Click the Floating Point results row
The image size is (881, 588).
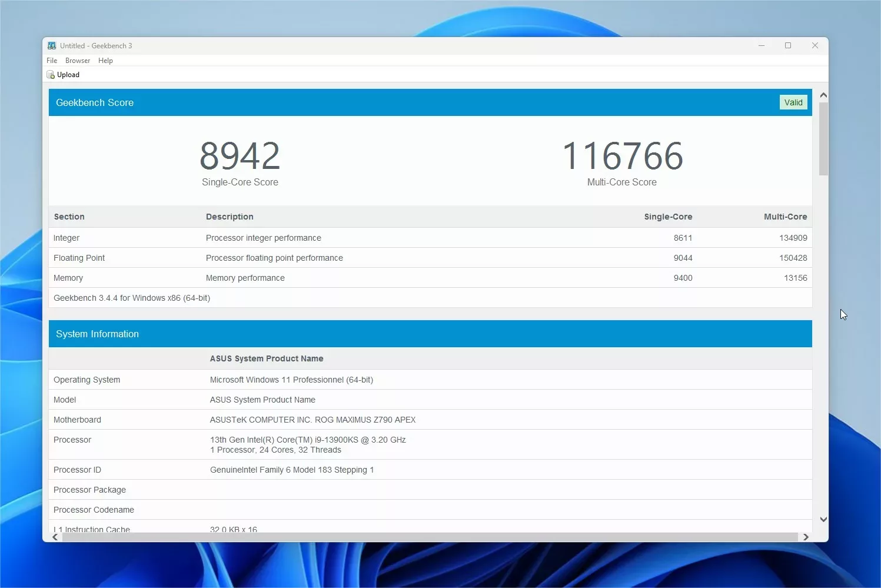click(x=430, y=258)
